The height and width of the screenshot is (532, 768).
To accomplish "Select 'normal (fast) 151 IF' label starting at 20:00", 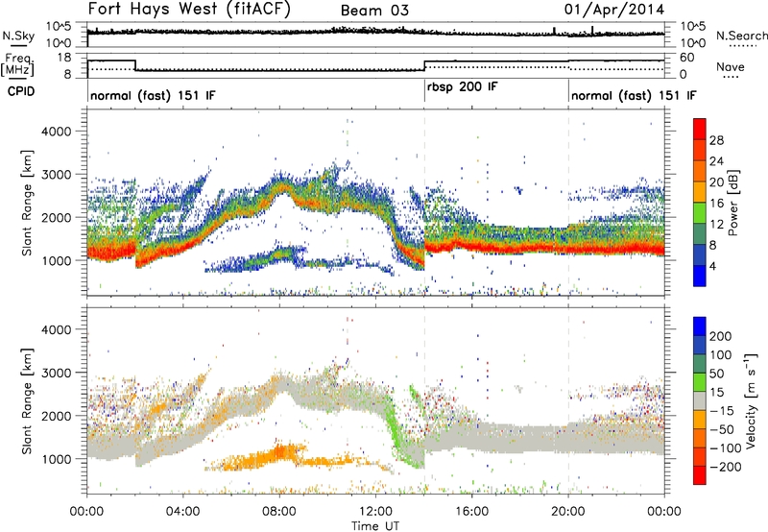I will [633, 95].
